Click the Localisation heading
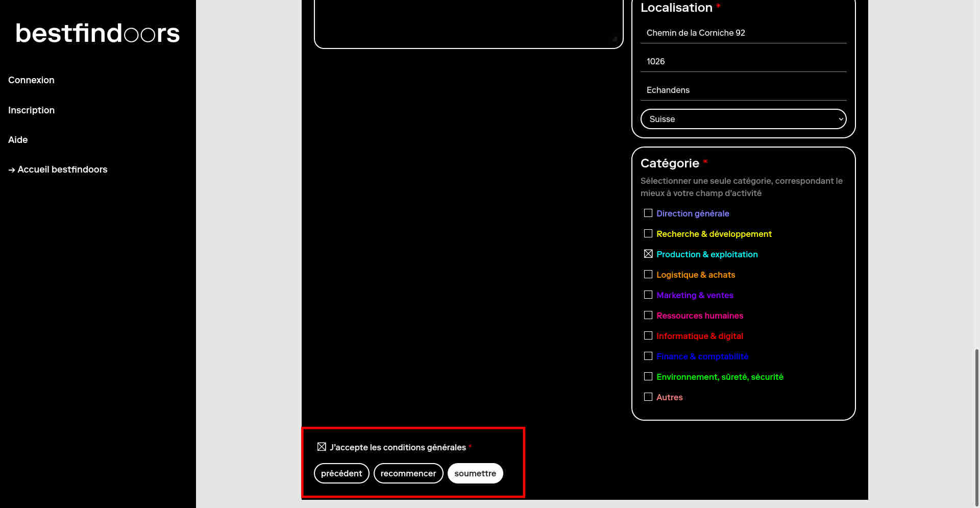The width and height of the screenshot is (980, 508). click(676, 8)
